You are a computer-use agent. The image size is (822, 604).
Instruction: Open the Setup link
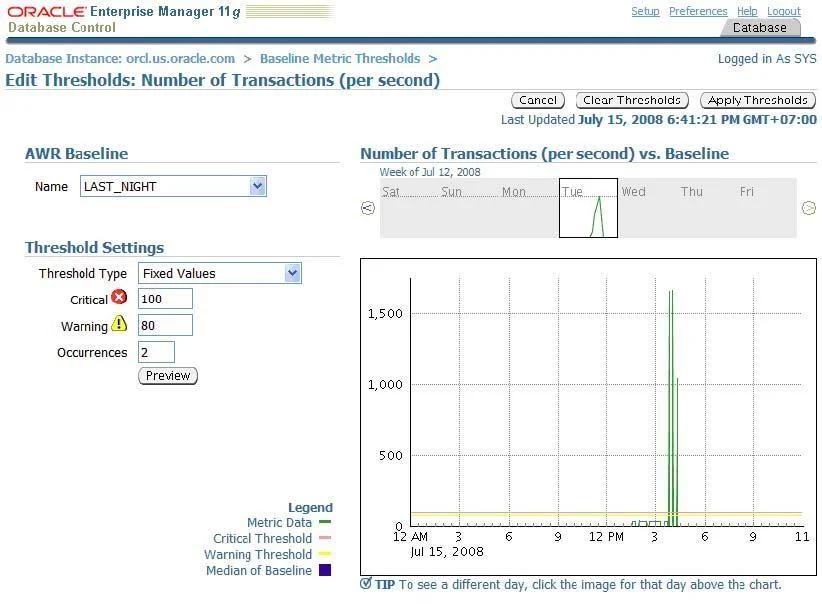[x=645, y=11]
